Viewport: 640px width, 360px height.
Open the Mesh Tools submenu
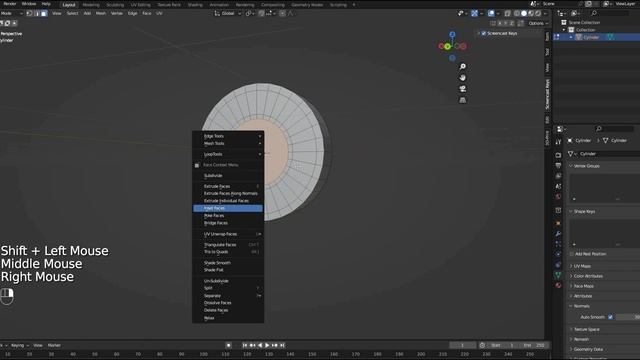[x=228, y=144]
